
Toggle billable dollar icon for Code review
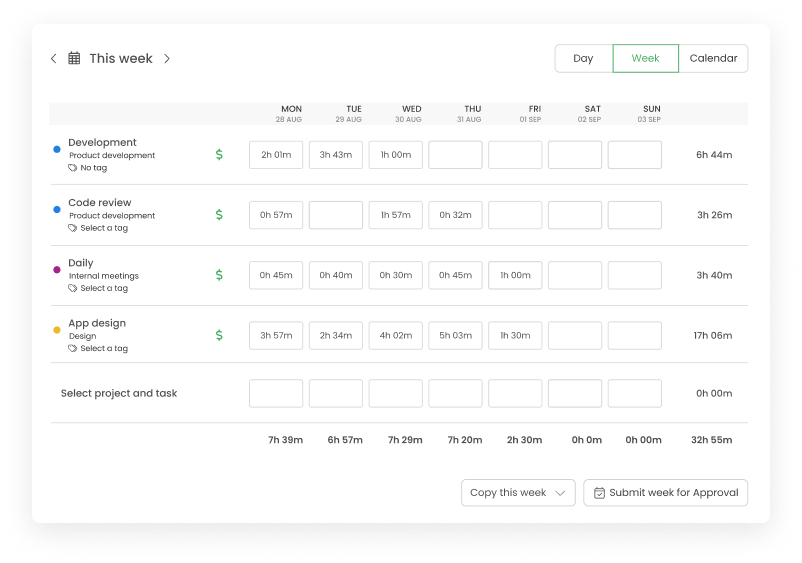pyautogui.click(x=219, y=215)
